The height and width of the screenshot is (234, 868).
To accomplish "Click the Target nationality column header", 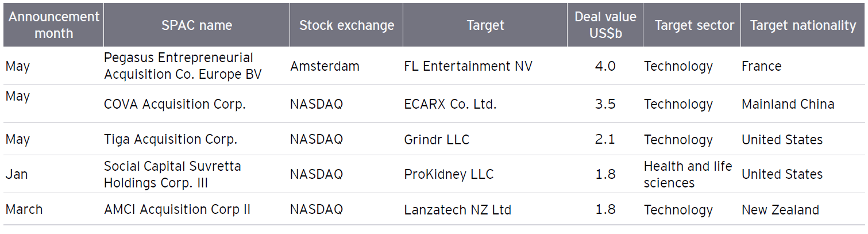I will 803,25.
